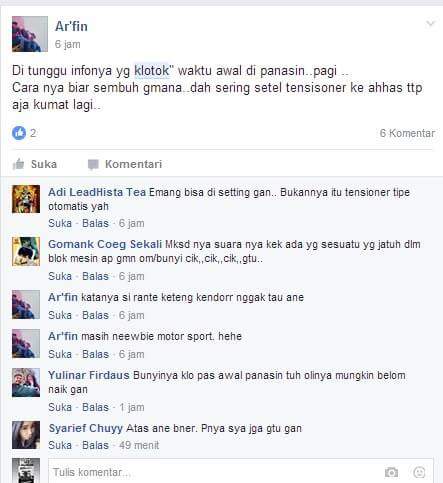Like Adi LeadHista Tea's comment
Image resolution: width=443 pixels, height=483 pixels.
pyautogui.click(x=60, y=223)
